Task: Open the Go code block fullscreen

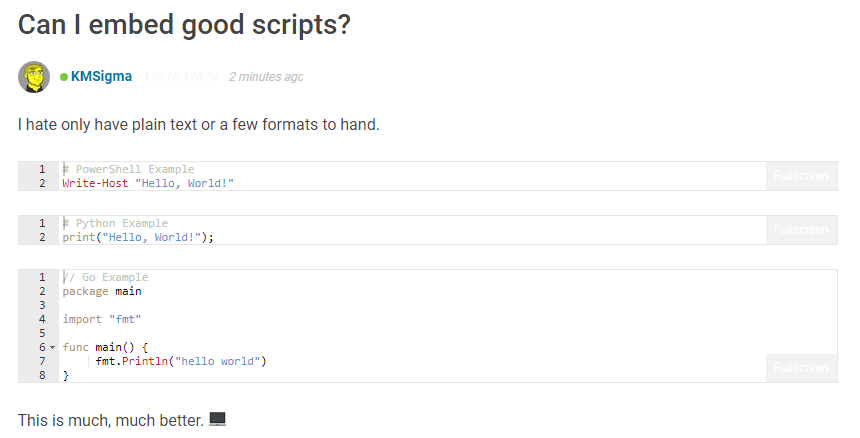Action: (801, 368)
